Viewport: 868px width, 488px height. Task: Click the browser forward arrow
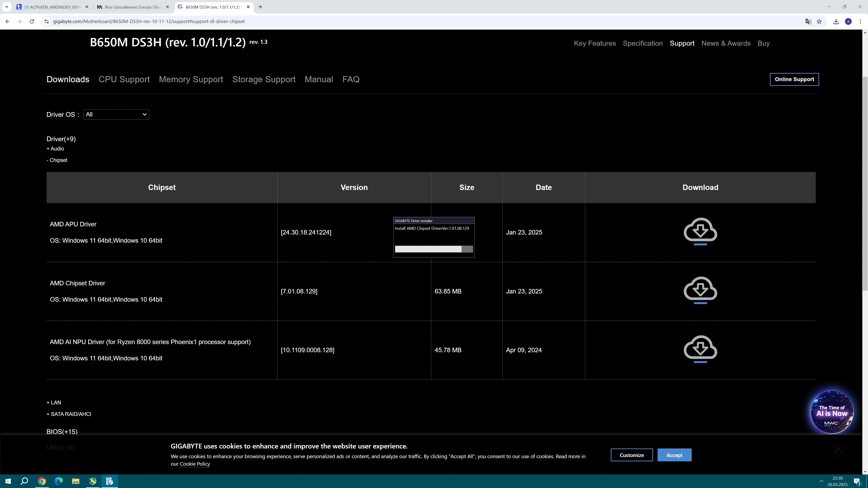(x=19, y=21)
